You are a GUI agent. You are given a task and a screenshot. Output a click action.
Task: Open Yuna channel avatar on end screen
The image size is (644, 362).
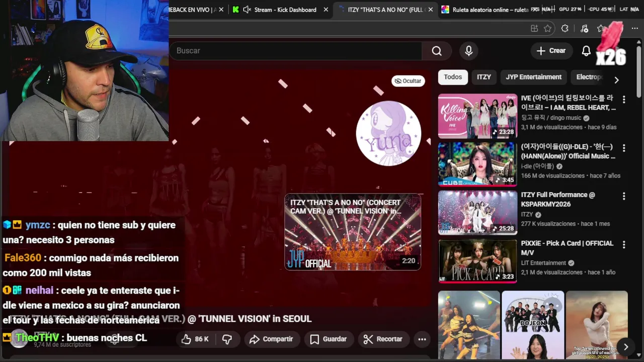pyautogui.click(x=388, y=134)
